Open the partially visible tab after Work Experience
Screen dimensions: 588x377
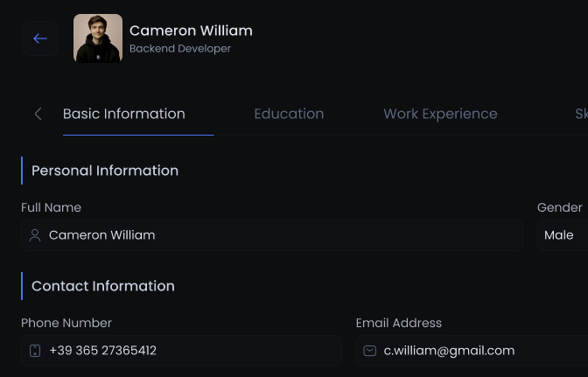(581, 114)
